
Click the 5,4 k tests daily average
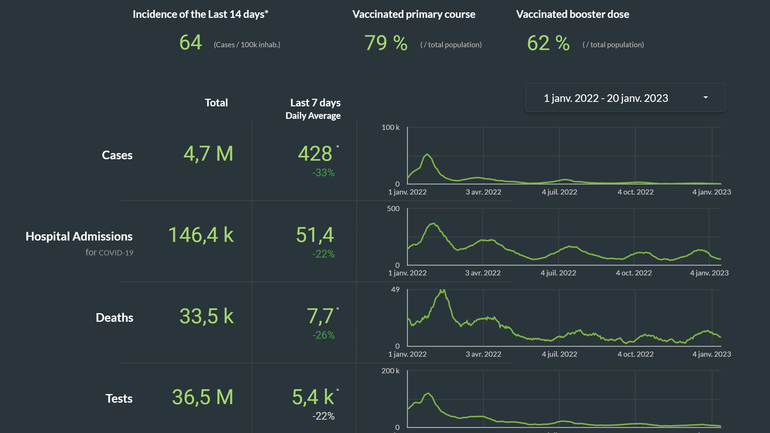pos(316,398)
